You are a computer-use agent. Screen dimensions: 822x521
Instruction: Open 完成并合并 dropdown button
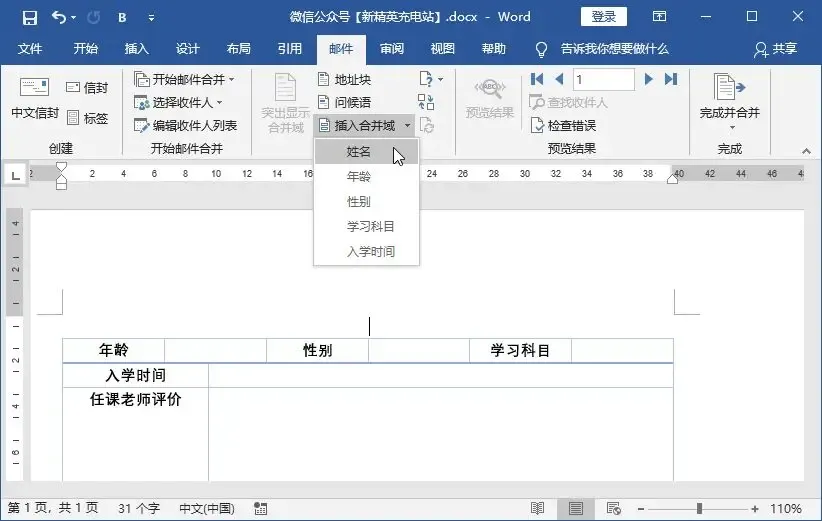[729, 102]
